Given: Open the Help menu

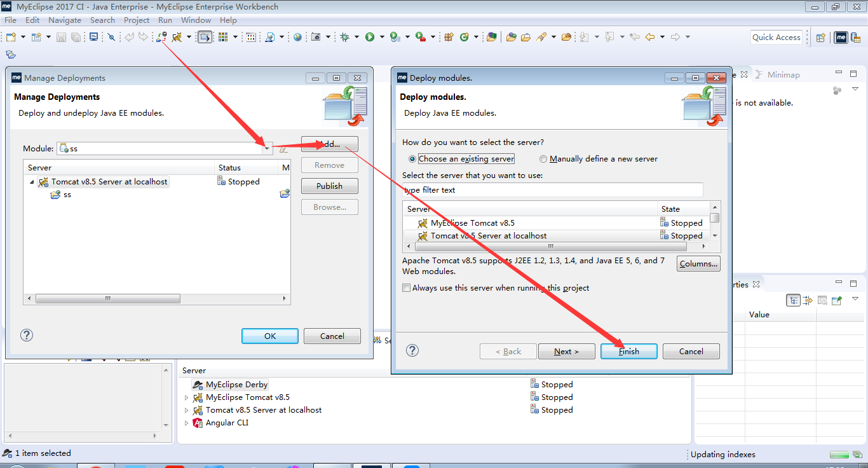Looking at the screenshot, I should tap(228, 20).
